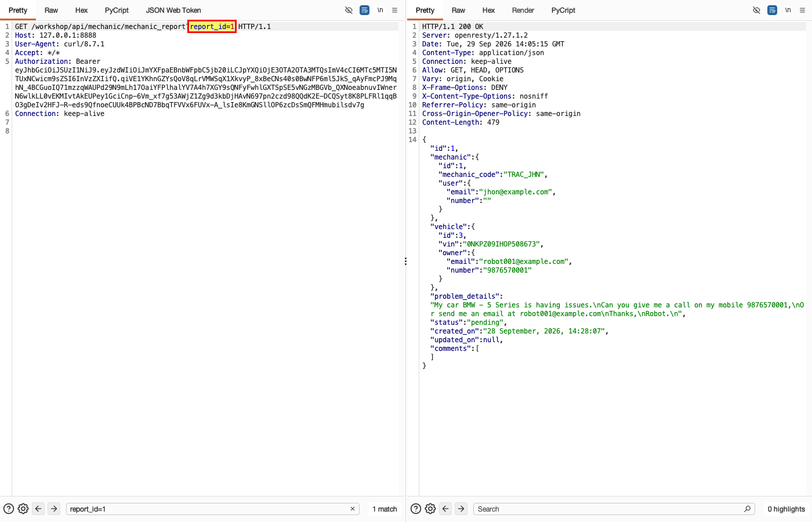Open request Hex tab
Image resolution: width=812 pixels, height=522 pixels.
81,10
